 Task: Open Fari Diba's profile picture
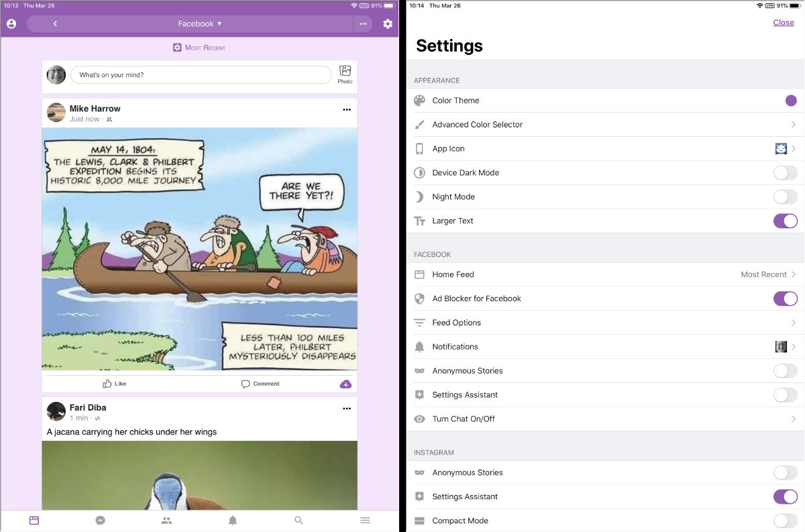click(56, 411)
